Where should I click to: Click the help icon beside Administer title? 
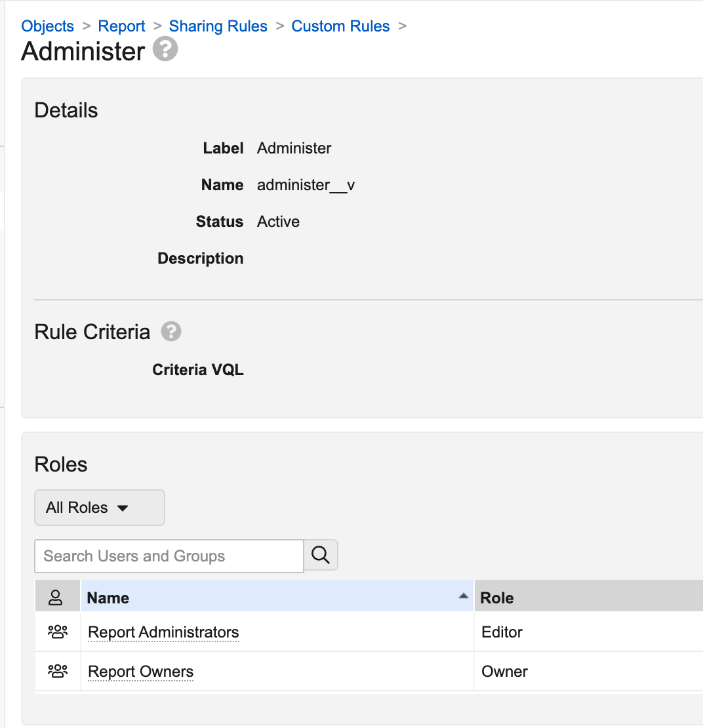pos(165,50)
